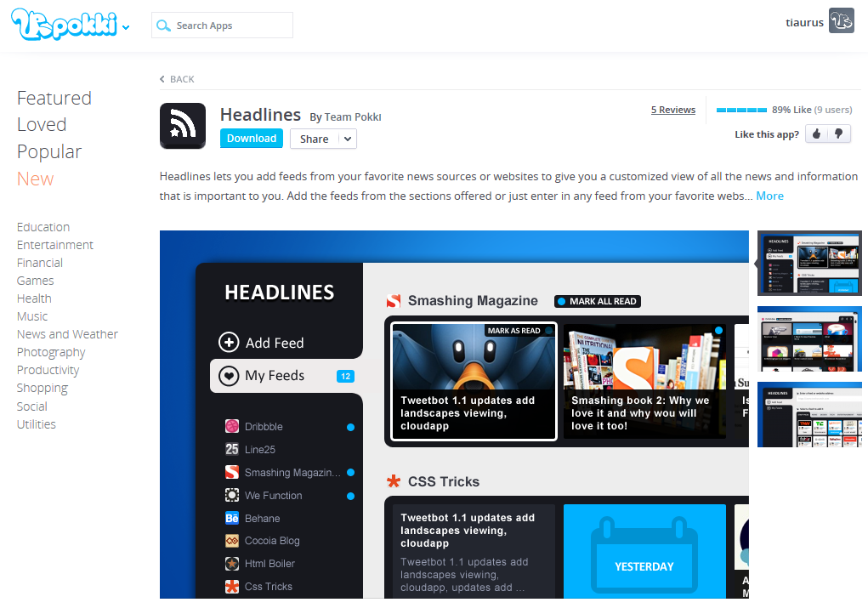Screen dimensions: 868x608
Task: Click the YESTERDAY calendar tile
Action: (644, 551)
